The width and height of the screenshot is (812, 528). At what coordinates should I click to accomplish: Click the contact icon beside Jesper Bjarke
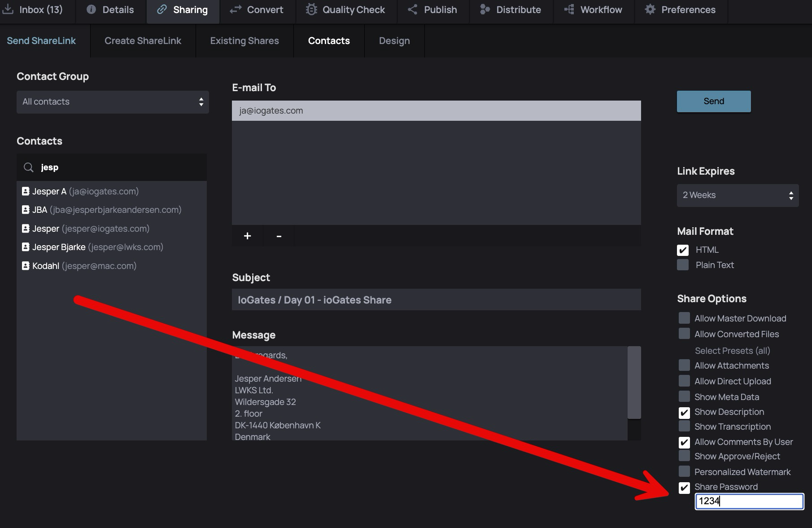[x=26, y=247]
